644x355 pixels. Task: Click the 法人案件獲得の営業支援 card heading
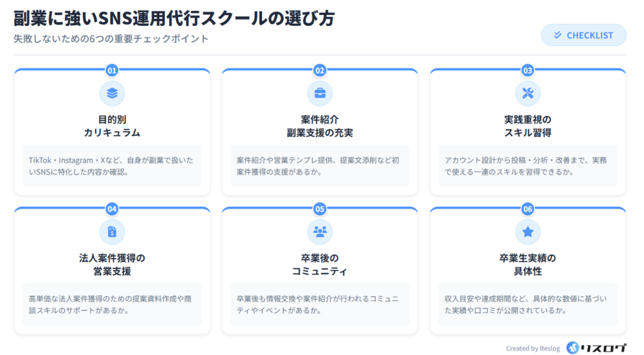click(x=112, y=264)
